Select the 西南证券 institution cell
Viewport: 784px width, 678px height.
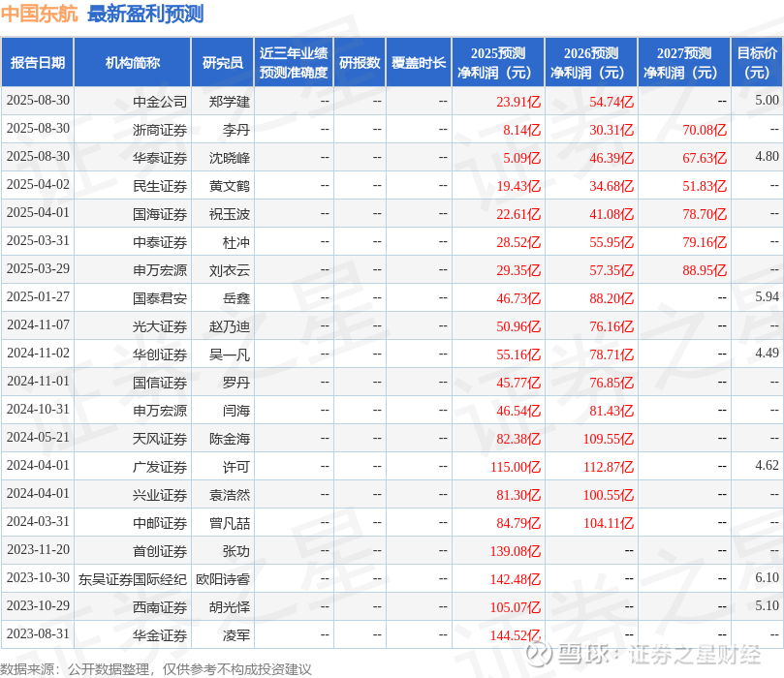tap(133, 607)
